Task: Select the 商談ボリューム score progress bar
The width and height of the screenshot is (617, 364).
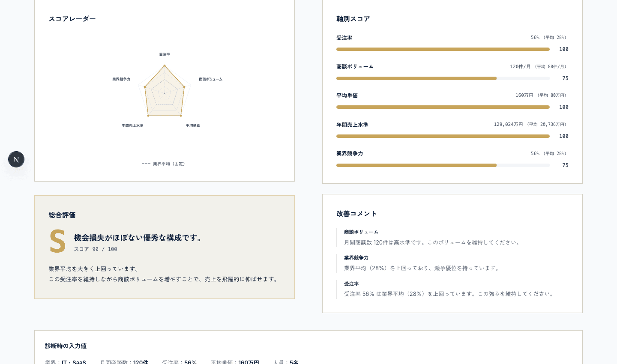Action: click(x=443, y=78)
